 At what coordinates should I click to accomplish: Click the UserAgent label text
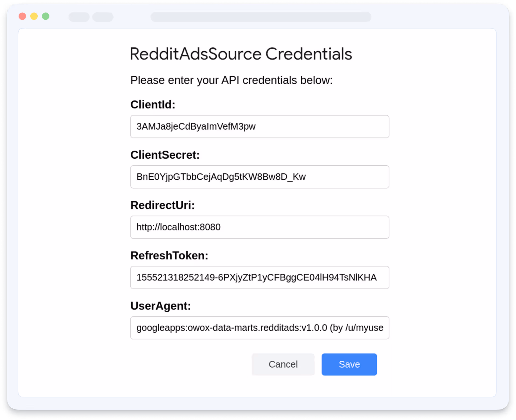[x=160, y=306]
